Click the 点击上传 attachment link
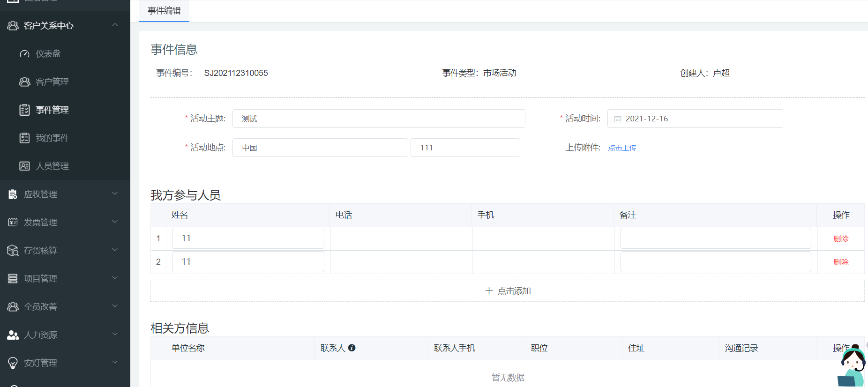The height and width of the screenshot is (387, 868). click(x=622, y=148)
